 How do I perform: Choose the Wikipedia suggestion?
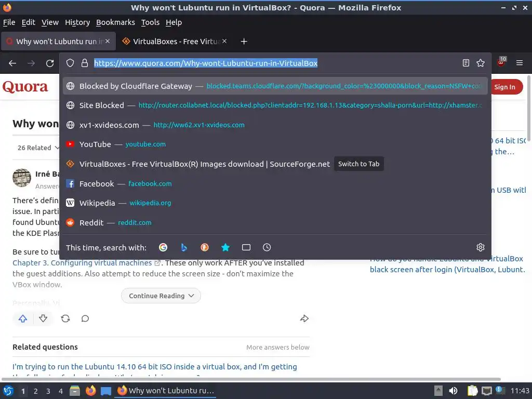275,203
